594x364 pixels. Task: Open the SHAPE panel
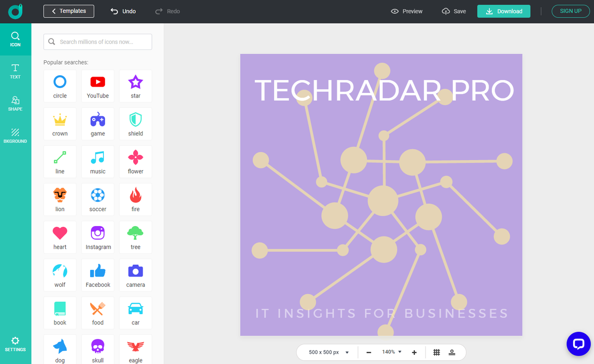(x=15, y=103)
